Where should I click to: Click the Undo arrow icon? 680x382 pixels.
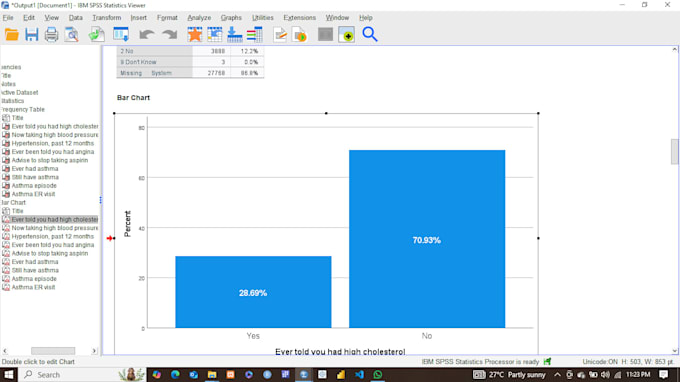click(x=147, y=34)
